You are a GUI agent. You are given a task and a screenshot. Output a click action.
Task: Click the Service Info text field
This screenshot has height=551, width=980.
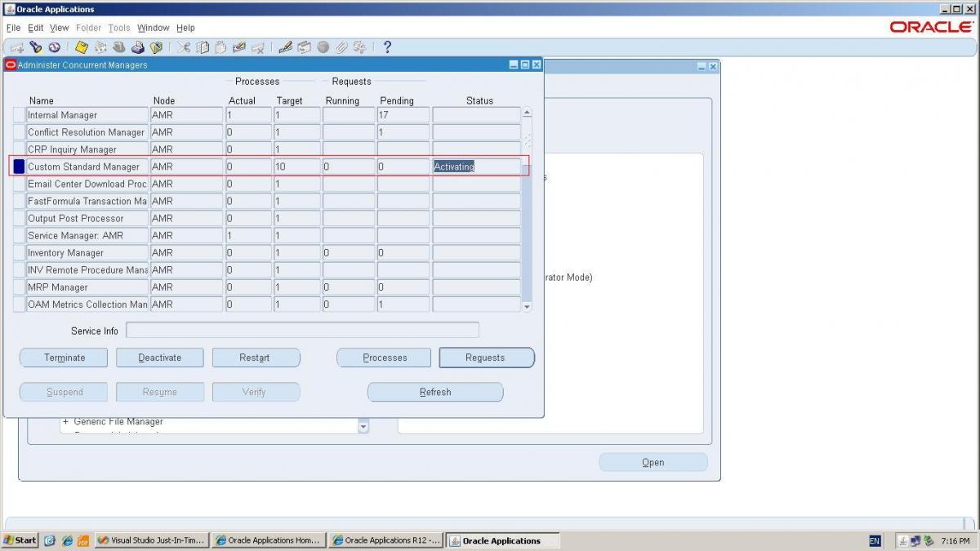(302, 331)
